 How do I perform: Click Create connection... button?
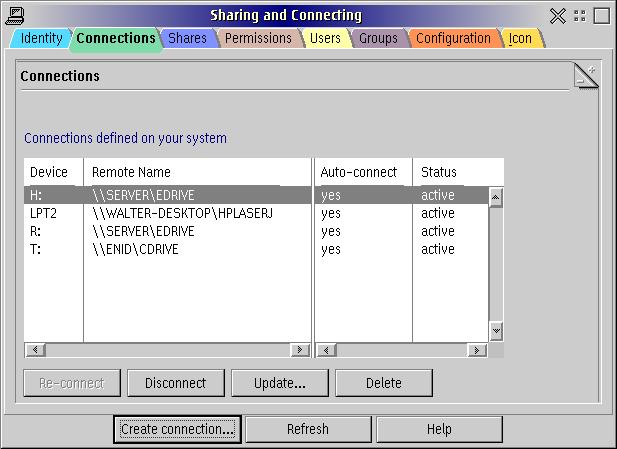tap(177, 429)
